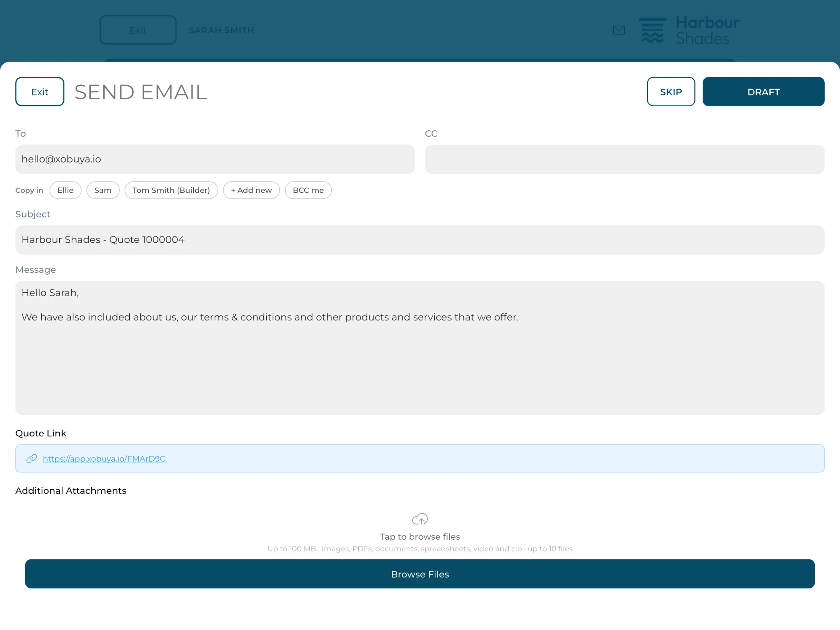Click the SARAH SMITH name in header
The width and height of the screenshot is (840, 630).
point(221,30)
